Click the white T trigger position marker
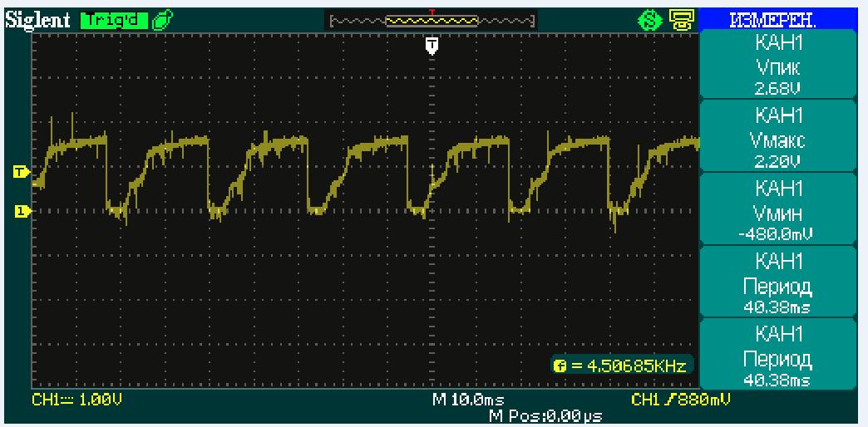868x427 pixels. click(432, 46)
